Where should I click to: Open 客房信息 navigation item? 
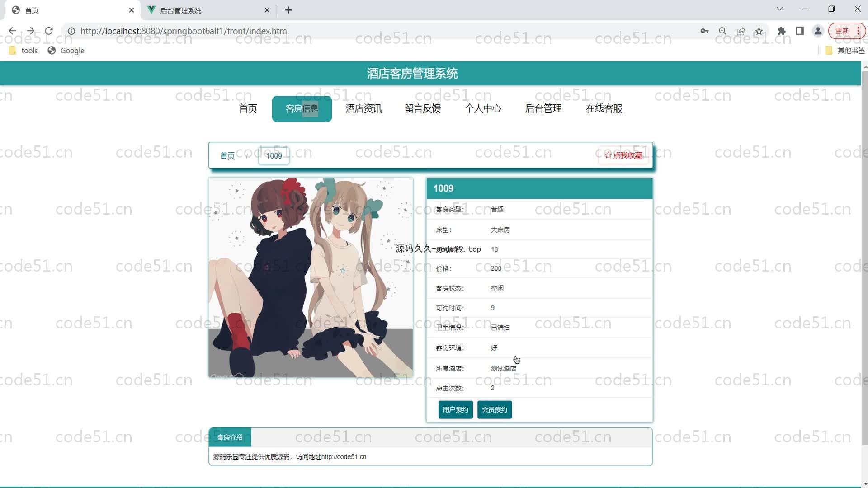(x=302, y=109)
